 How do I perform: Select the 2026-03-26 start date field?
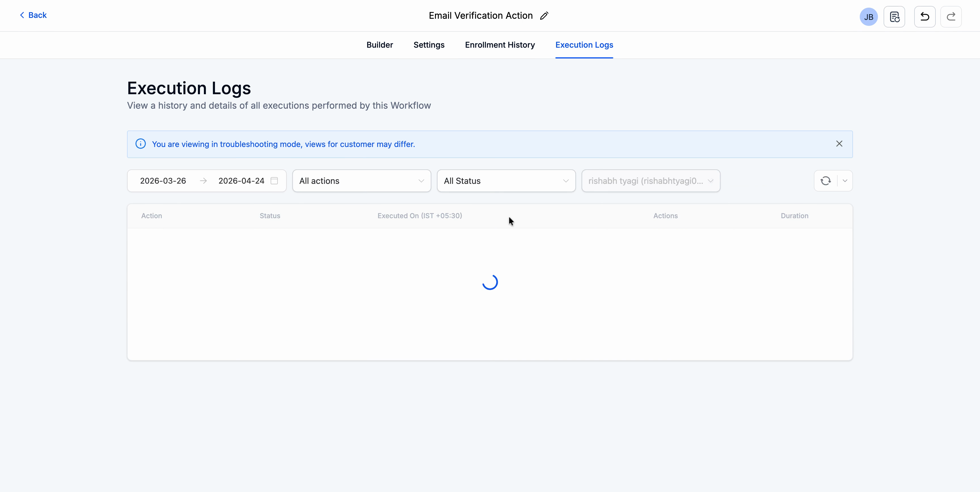pyautogui.click(x=163, y=180)
